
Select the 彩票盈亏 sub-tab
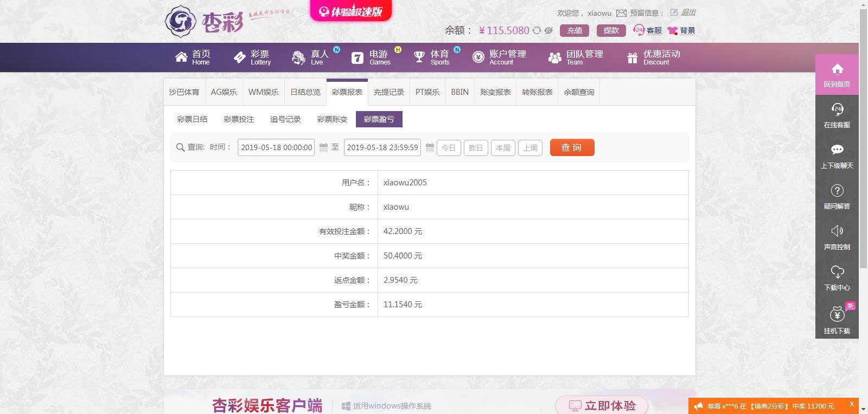tap(379, 119)
